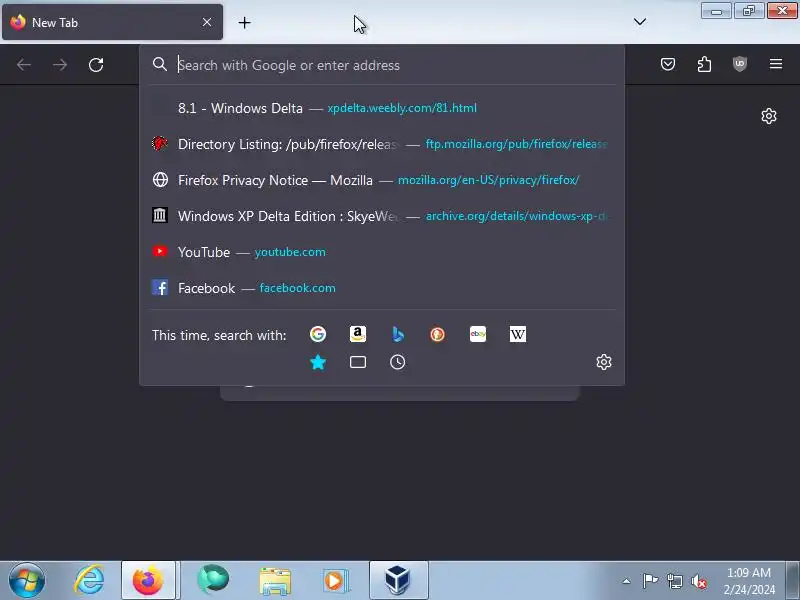The image size is (800, 600).
Task: Search within Bookmarks using the star icon
Action: pyautogui.click(x=318, y=362)
